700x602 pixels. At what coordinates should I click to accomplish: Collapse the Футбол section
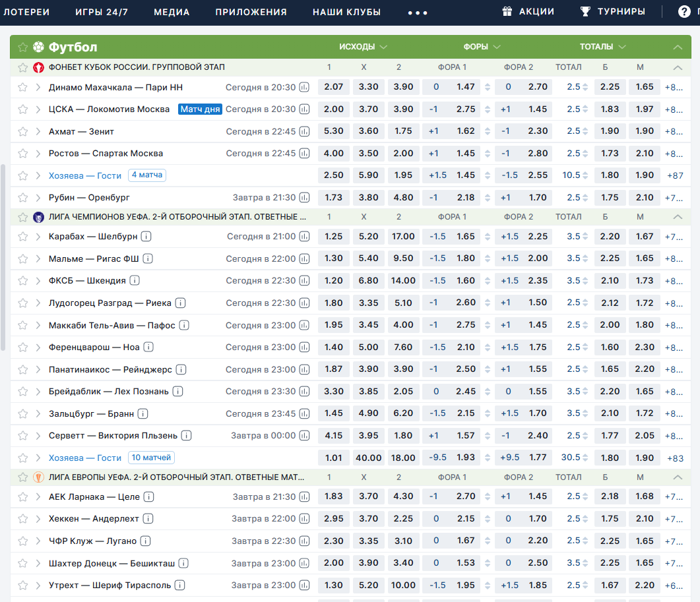[678, 47]
